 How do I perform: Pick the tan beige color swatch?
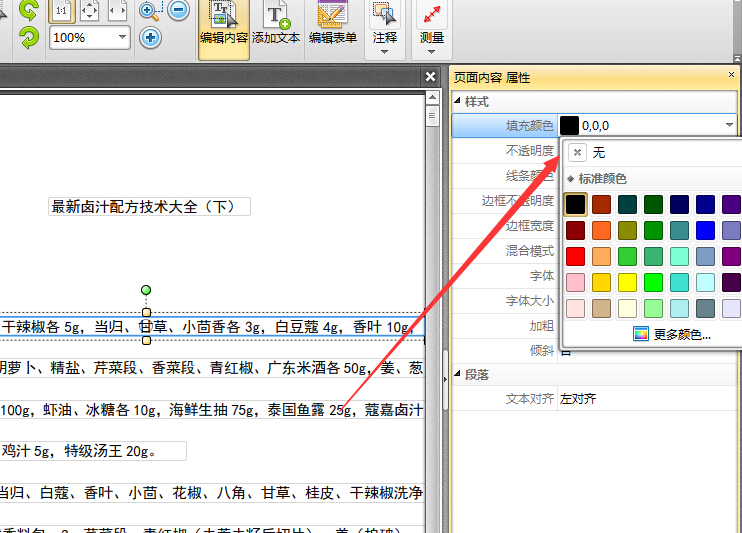(601, 309)
